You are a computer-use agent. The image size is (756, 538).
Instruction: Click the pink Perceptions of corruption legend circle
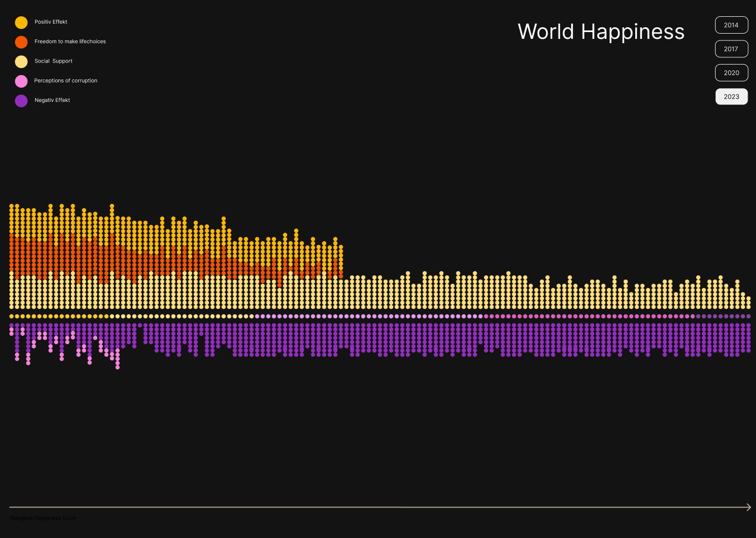coord(21,81)
